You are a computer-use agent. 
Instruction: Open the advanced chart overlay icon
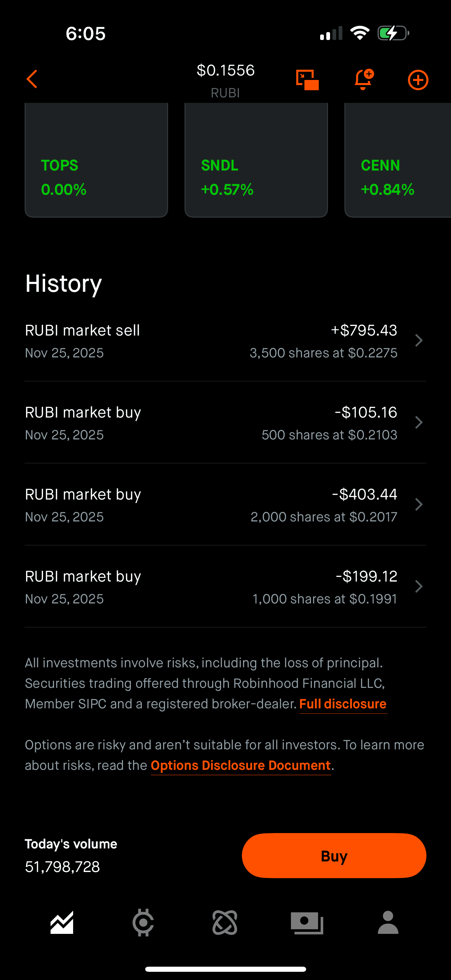pyautogui.click(x=307, y=80)
